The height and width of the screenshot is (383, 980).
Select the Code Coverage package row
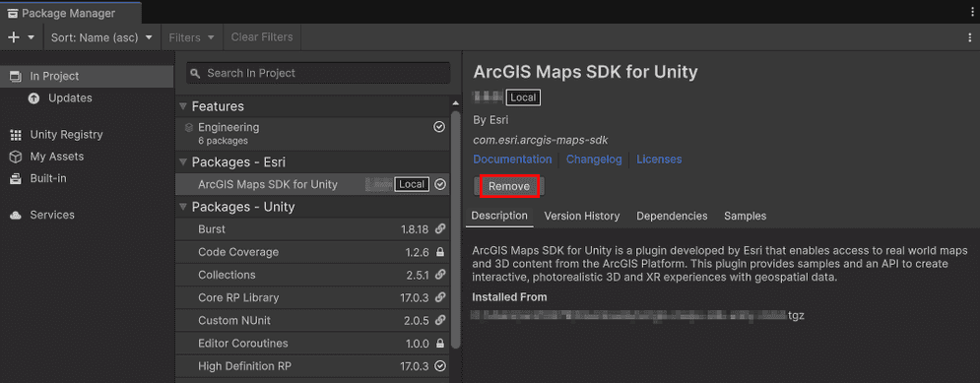(312, 252)
